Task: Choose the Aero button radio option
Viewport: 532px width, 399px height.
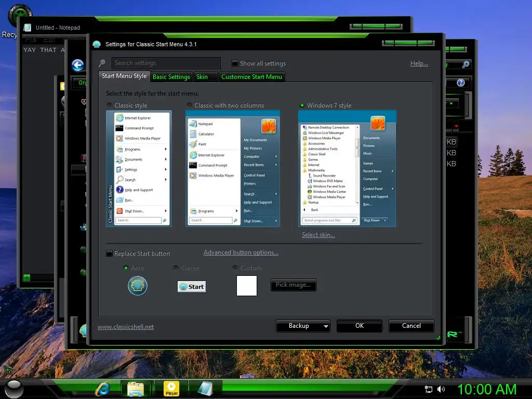Action: (126, 268)
